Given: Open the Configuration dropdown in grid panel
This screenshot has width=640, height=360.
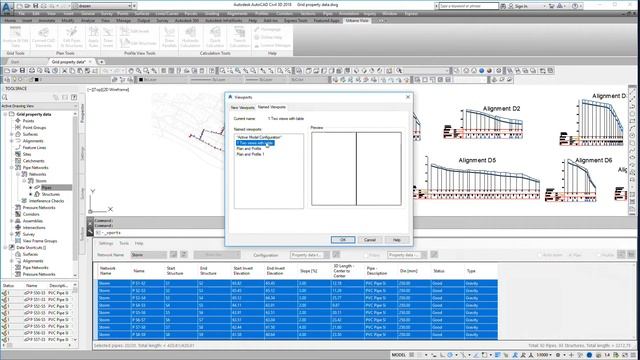Looking at the screenshot, I should pyautogui.click(x=309, y=255).
